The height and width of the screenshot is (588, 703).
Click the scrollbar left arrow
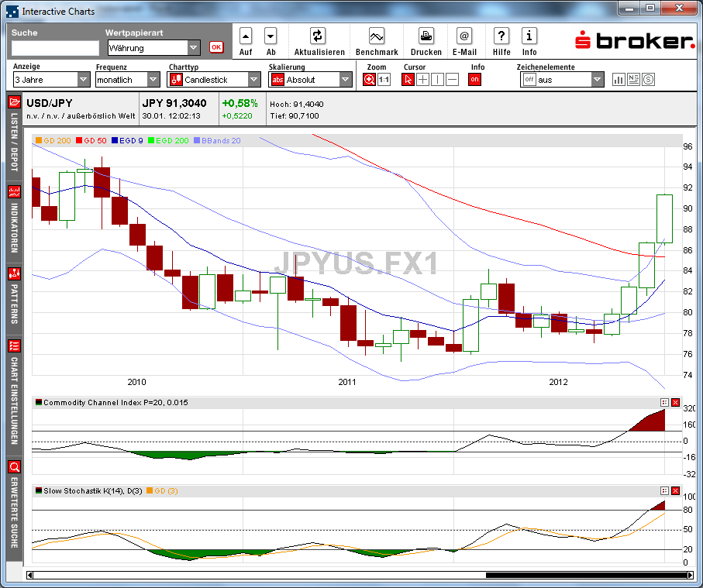[29, 575]
